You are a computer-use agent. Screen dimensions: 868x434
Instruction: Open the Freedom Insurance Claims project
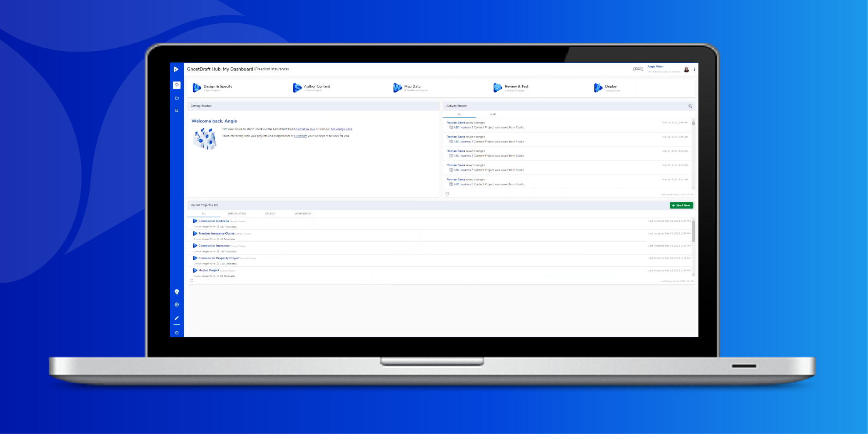[x=217, y=233]
